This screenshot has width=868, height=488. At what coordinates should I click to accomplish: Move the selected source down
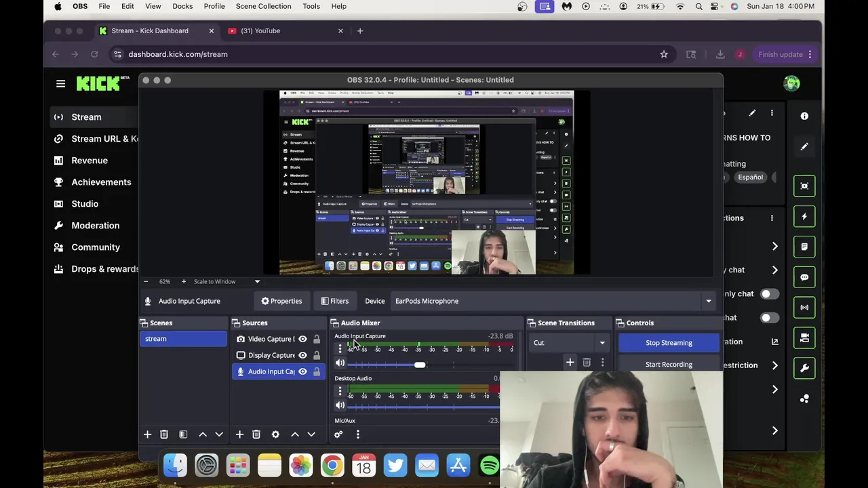coord(311,434)
